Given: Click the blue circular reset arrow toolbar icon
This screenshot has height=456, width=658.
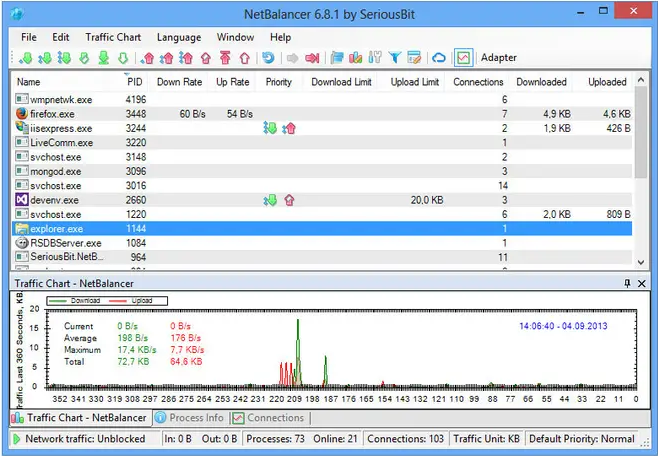Looking at the screenshot, I should [268, 58].
